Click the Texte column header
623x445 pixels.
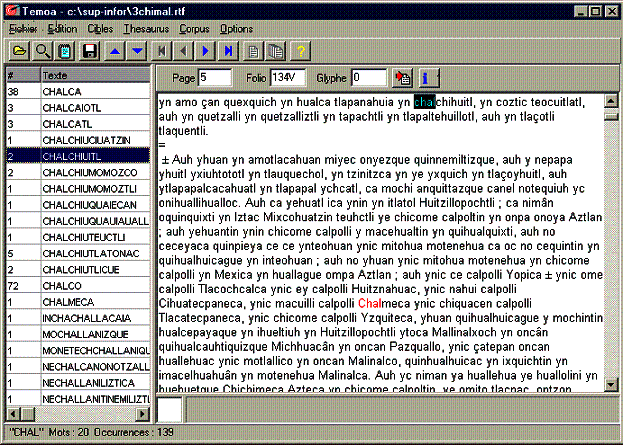(96, 75)
